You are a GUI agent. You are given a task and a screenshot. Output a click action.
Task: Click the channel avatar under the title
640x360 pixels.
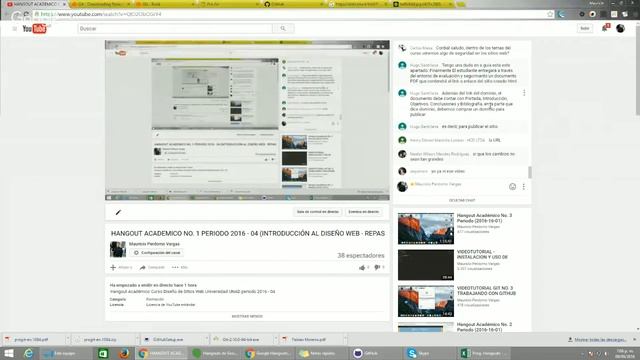[x=118, y=249]
